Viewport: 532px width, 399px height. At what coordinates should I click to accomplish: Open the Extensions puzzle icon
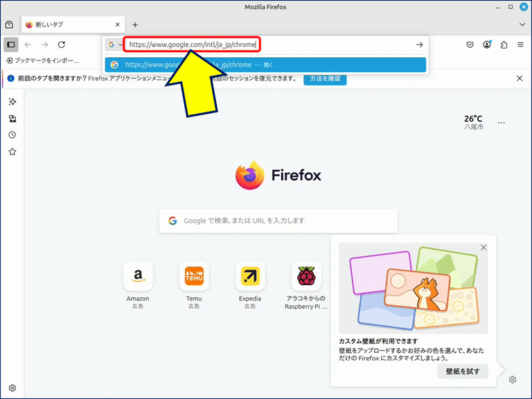[504, 45]
